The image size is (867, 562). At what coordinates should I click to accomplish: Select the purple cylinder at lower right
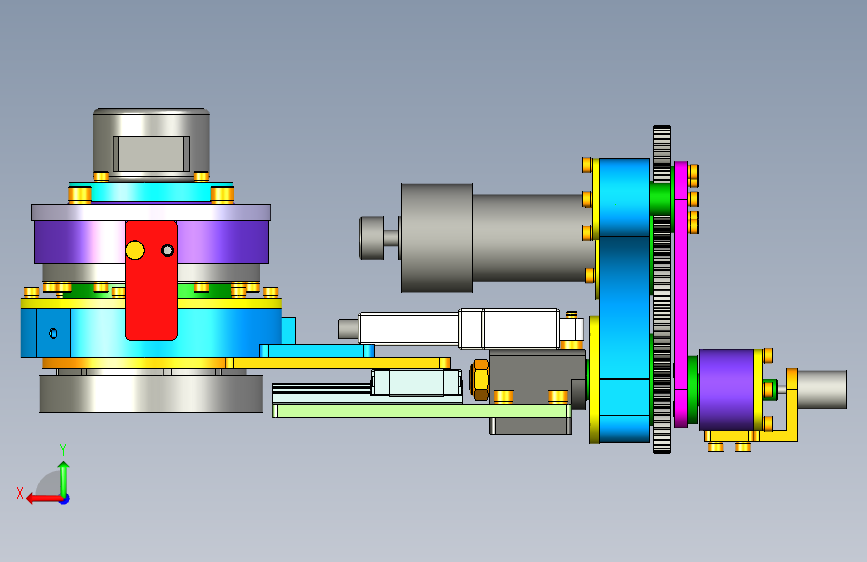727,389
